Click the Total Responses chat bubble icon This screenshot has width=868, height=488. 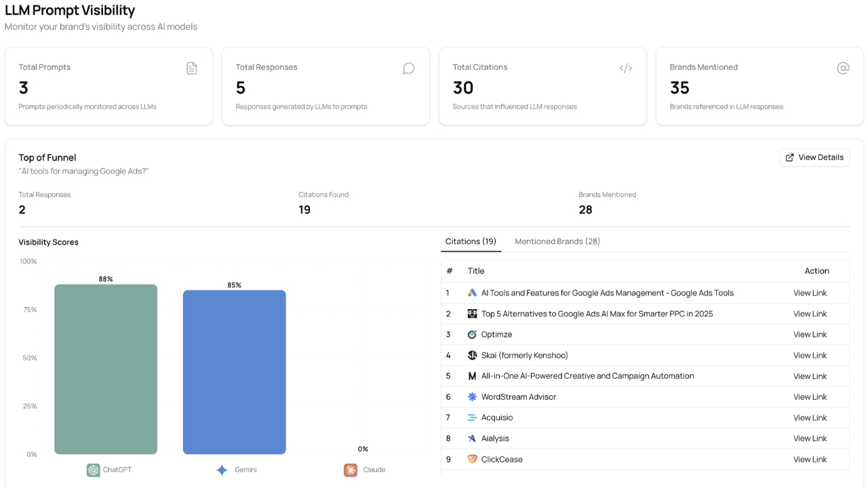click(x=408, y=68)
